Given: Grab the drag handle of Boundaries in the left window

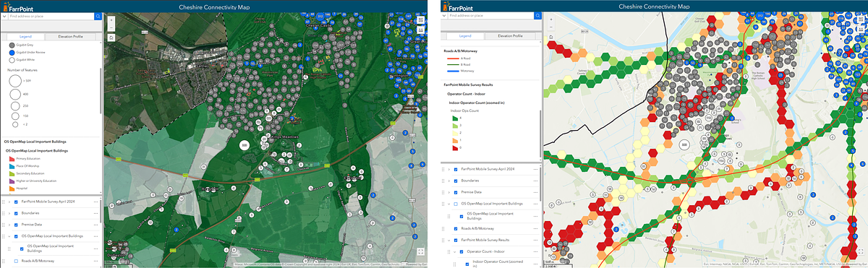Looking at the screenshot, I should tap(4, 213).
